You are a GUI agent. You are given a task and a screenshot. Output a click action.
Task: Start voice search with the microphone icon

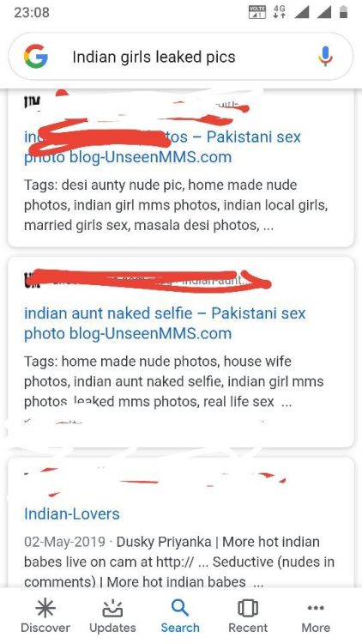(x=325, y=57)
